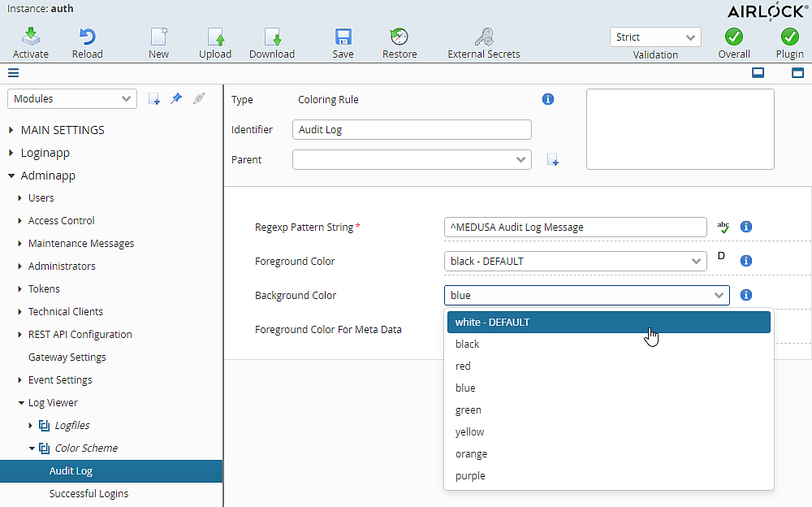Click the Restore toolbar icon
The image size is (812, 507).
pos(400,37)
